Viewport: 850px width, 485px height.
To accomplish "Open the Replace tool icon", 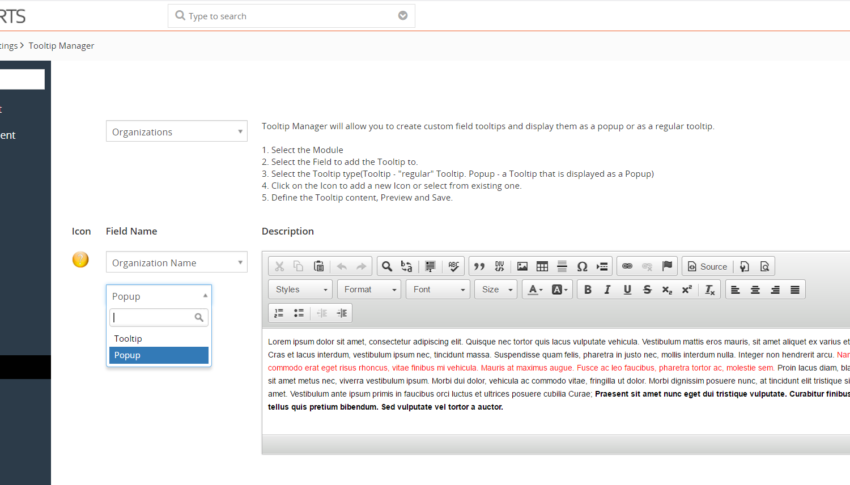I will click(x=407, y=266).
